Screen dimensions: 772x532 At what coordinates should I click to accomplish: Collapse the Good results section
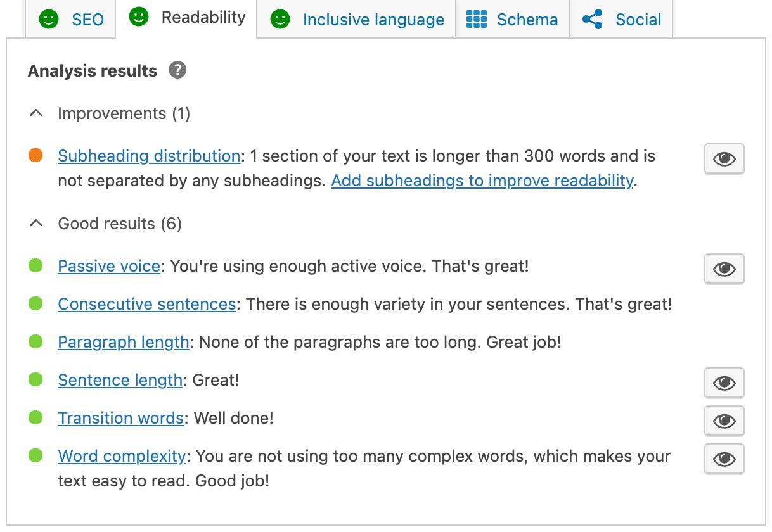coord(36,223)
